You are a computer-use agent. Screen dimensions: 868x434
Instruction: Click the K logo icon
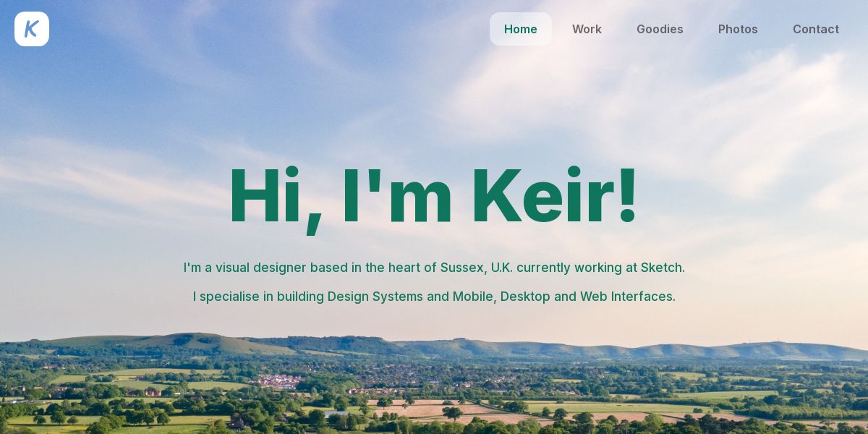(x=32, y=29)
